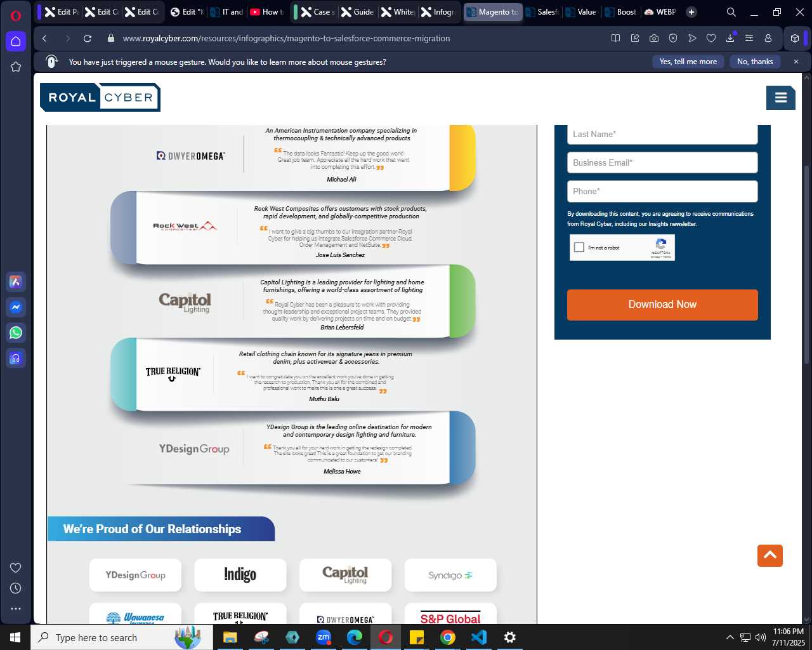Click the Business Email field
Screen dimensions: 812x650
coord(662,162)
